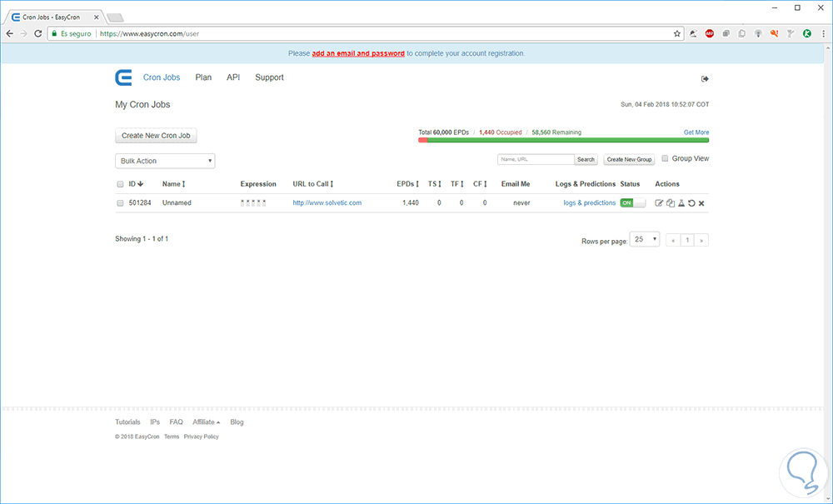
Task: Close the EasyCron browser tab
Action: [96, 17]
